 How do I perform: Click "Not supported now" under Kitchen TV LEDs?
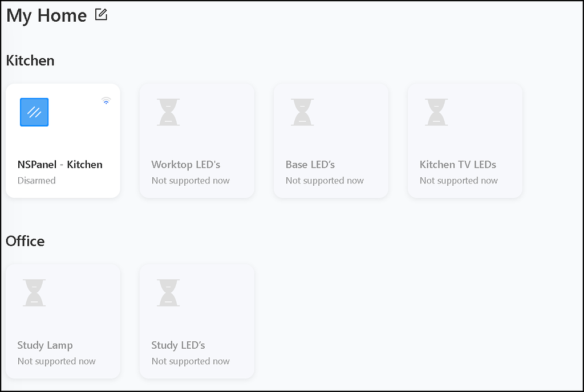click(x=459, y=181)
